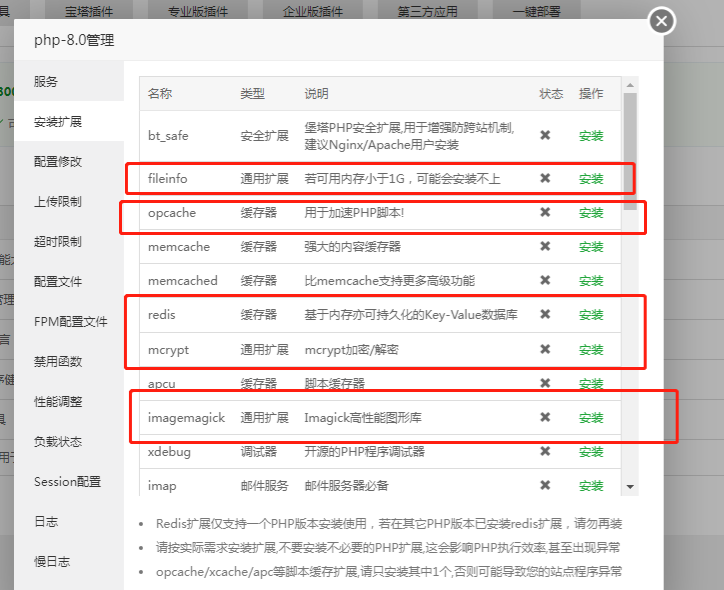Click the status X icon for fileinfo
This screenshot has width=724, height=590.
coord(545,178)
